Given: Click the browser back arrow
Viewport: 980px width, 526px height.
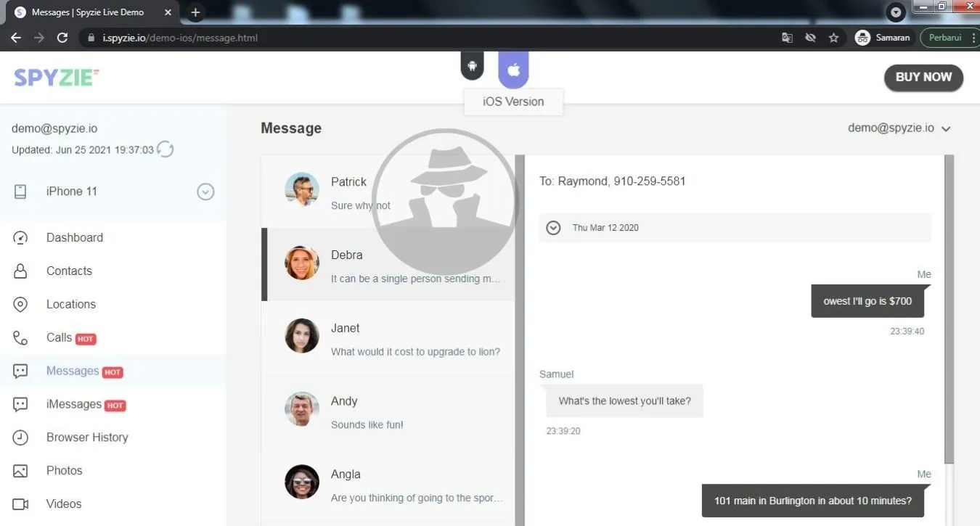Looking at the screenshot, I should (16, 38).
